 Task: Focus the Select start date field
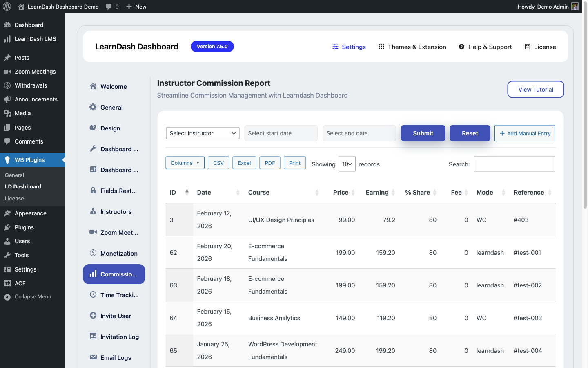click(281, 133)
